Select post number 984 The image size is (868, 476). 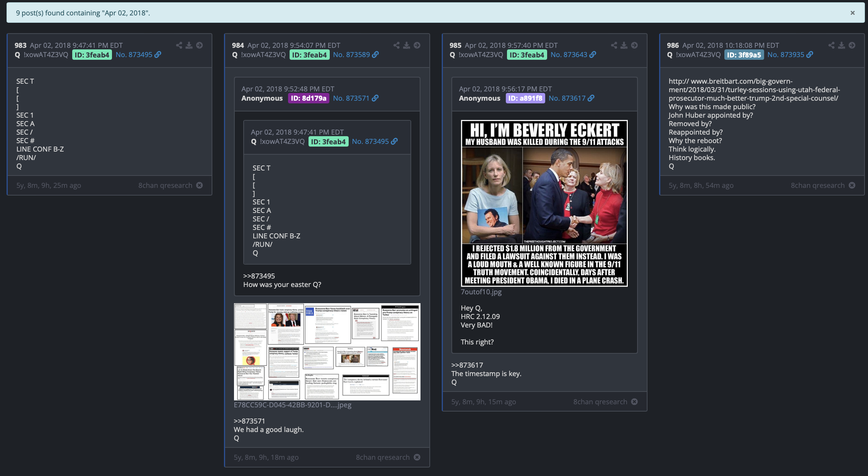point(238,46)
